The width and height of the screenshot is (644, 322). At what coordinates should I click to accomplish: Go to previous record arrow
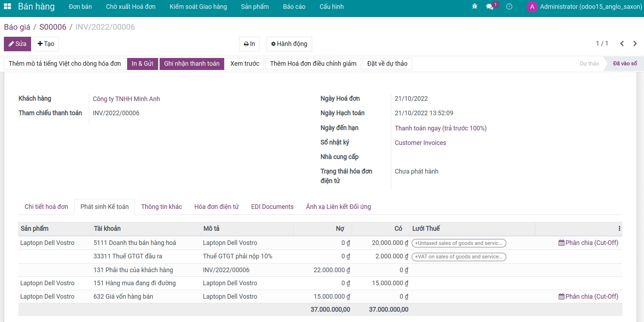[x=622, y=43]
